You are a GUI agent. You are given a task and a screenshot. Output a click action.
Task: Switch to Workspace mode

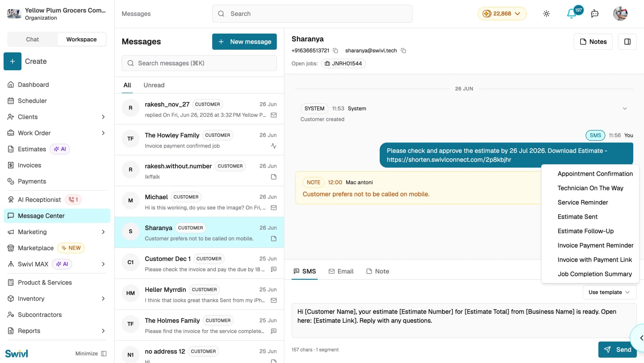[82, 40]
